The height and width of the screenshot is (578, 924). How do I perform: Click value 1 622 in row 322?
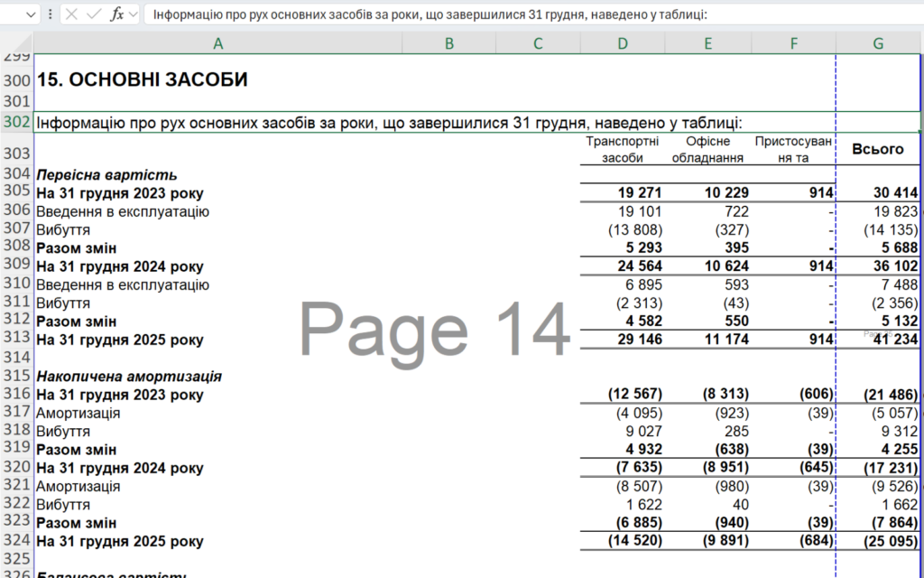point(644,504)
